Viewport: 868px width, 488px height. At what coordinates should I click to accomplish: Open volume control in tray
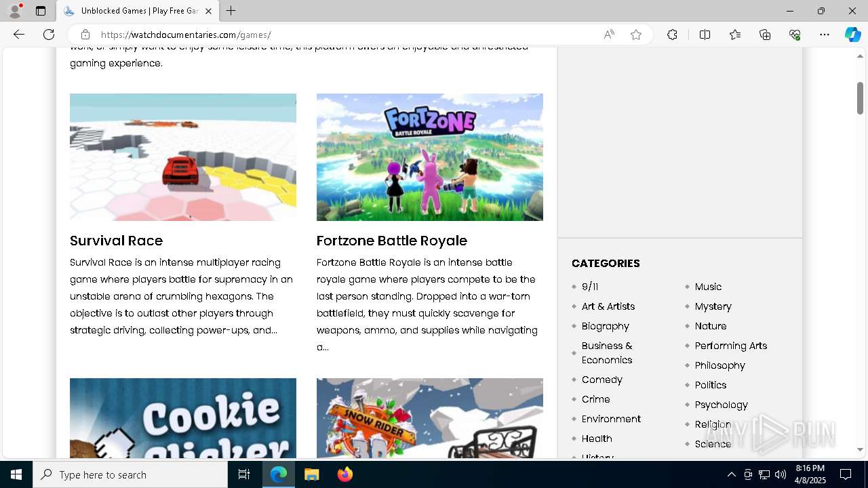click(x=780, y=474)
